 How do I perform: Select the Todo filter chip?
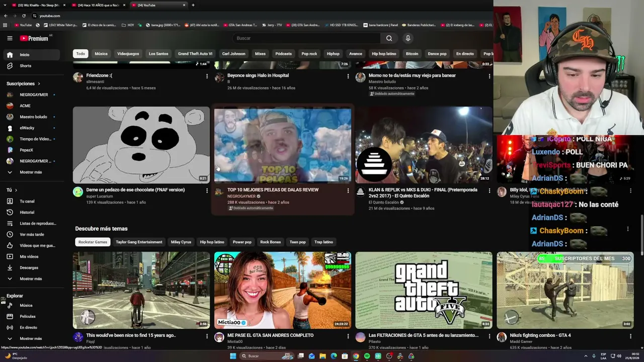80,54
